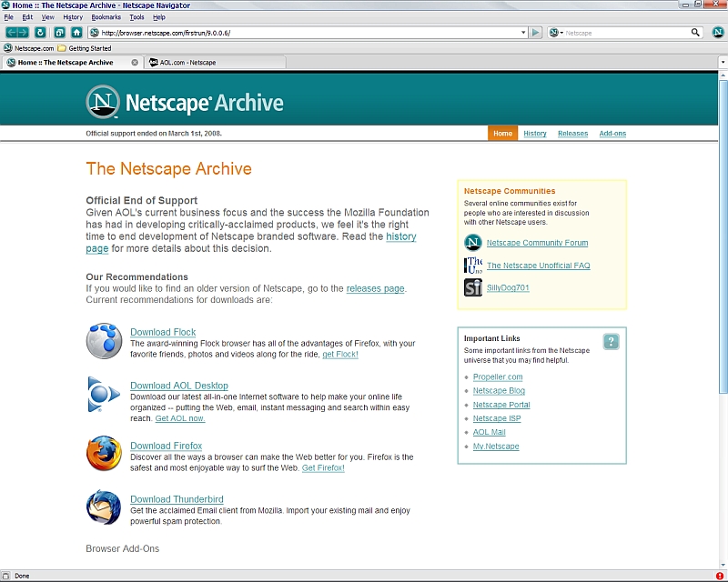Open the Tools menu
Image resolution: width=728 pixels, height=582 pixels.
tap(137, 17)
